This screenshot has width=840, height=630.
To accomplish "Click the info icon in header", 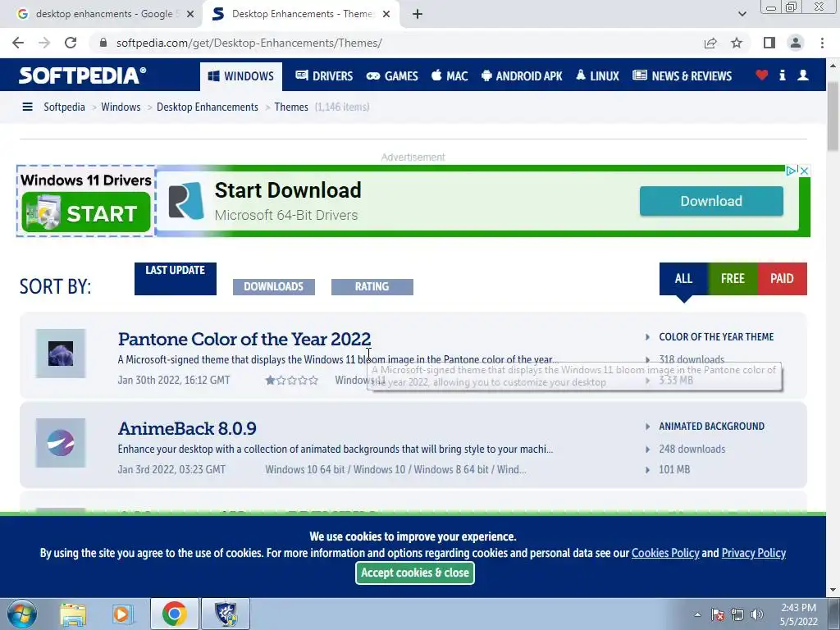I will [782, 75].
